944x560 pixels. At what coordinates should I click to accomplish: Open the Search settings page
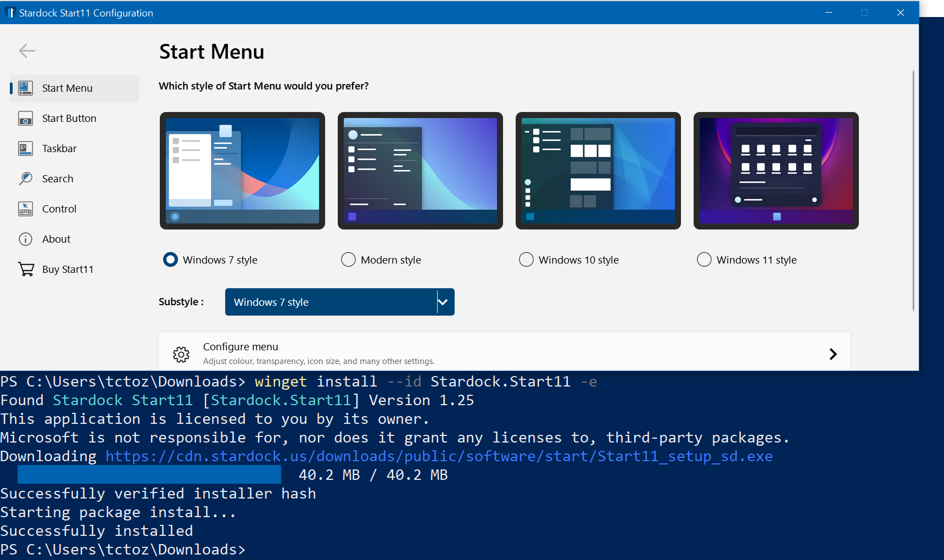pos(75,178)
